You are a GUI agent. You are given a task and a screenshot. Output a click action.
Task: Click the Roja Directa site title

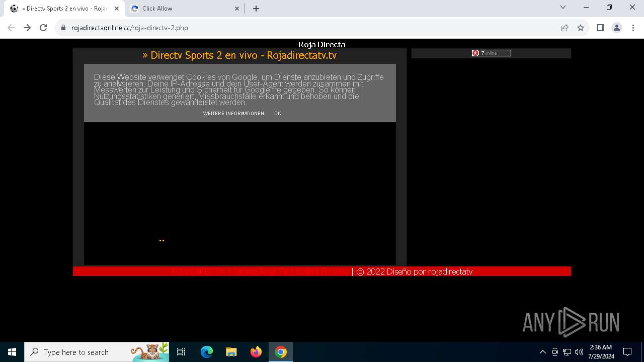pos(321,45)
